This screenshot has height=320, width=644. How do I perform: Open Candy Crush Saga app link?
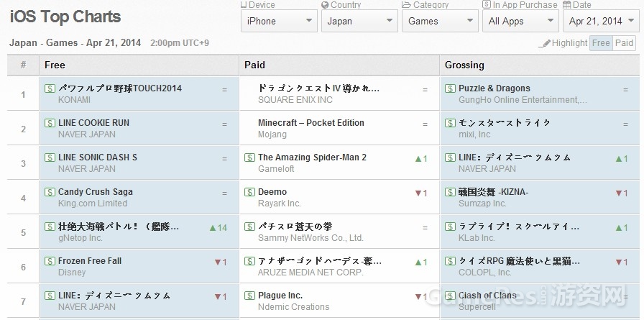pos(96,192)
